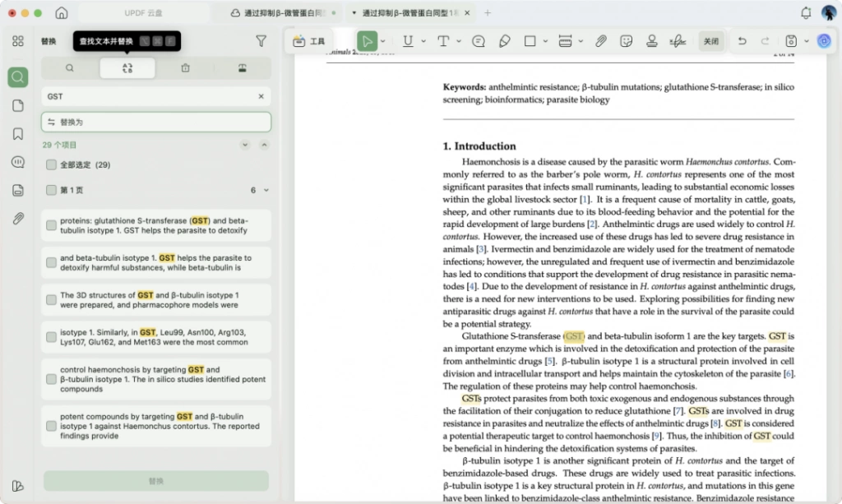Select the underline annotation tool
Viewport: 842px width, 504px height.
(x=408, y=41)
